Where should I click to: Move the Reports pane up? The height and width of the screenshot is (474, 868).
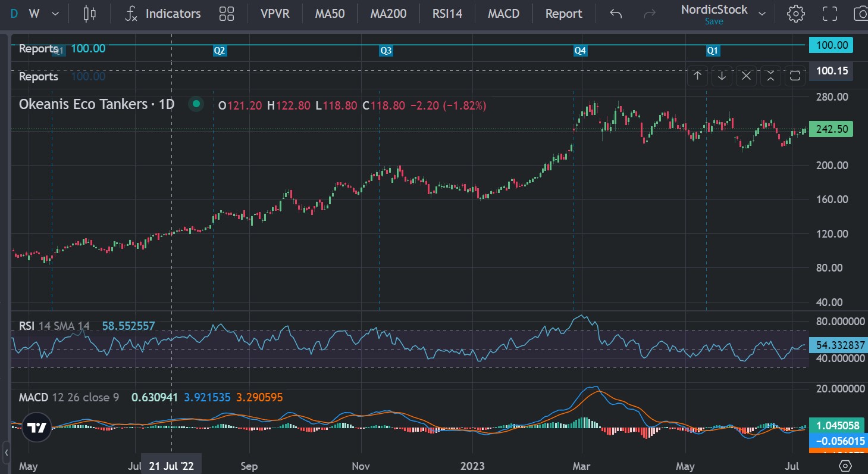pyautogui.click(x=697, y=76)
